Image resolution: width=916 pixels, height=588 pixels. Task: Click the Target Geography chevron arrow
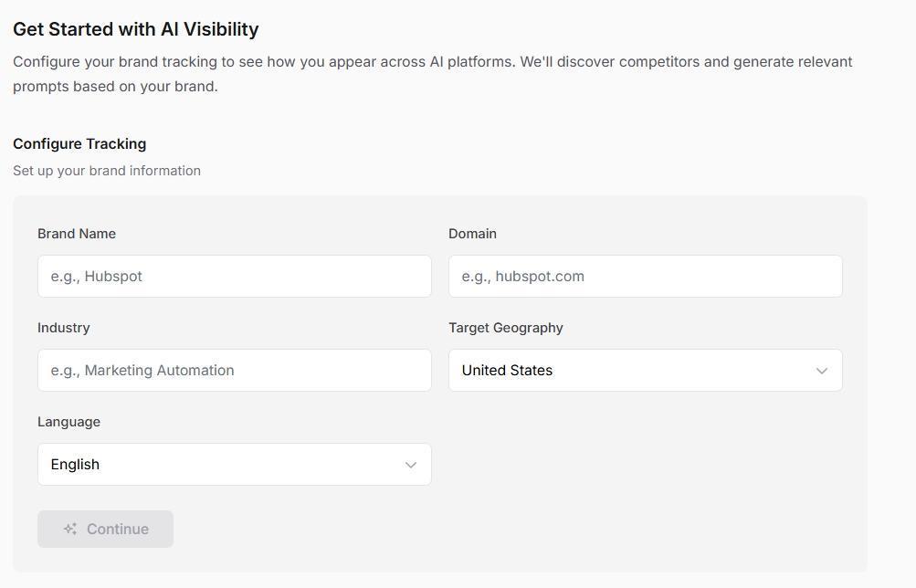point(821,371)
